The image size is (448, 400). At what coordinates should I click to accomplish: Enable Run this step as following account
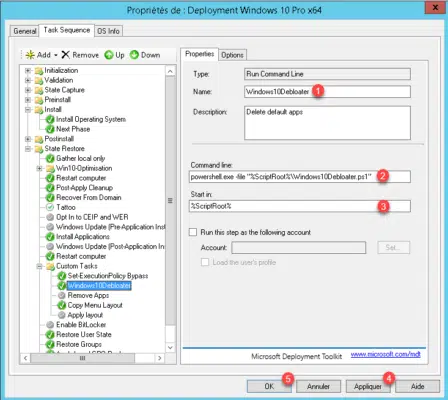pos(193,232)
